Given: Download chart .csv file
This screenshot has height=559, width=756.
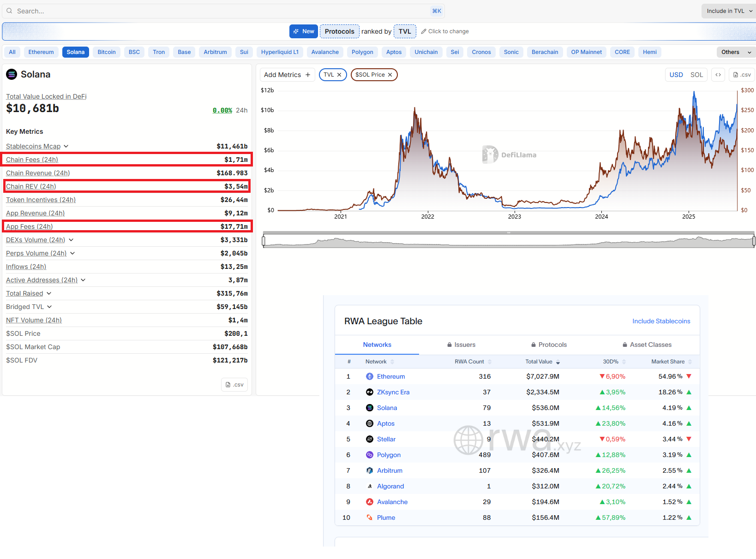Looking at the screenshot, I should [x=742, y=75].
